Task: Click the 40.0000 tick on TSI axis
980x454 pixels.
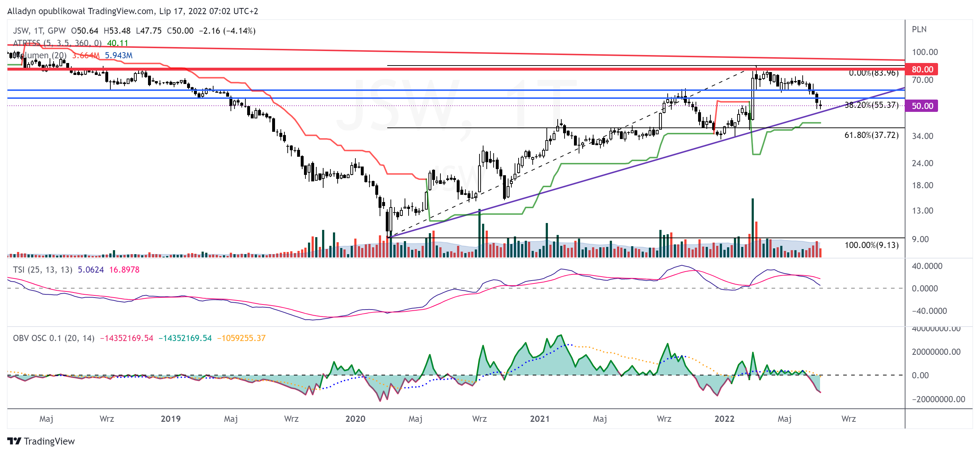Action: pos(927,266)
